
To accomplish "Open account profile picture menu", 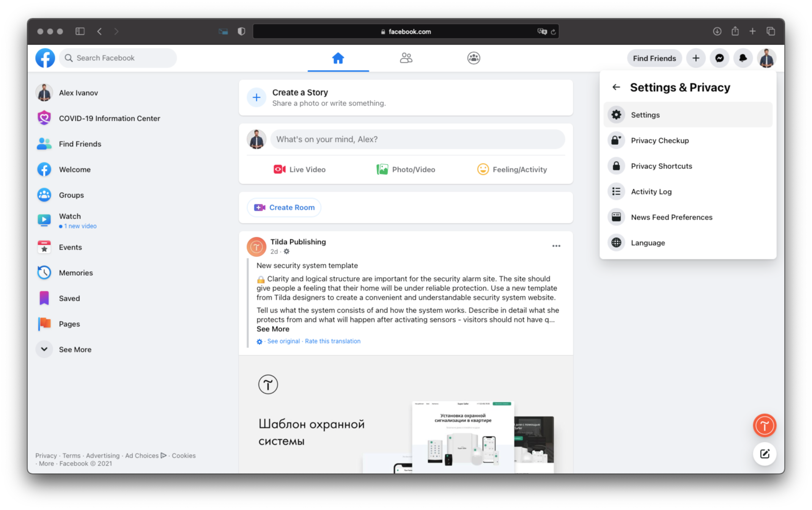I will coord(767,58).
